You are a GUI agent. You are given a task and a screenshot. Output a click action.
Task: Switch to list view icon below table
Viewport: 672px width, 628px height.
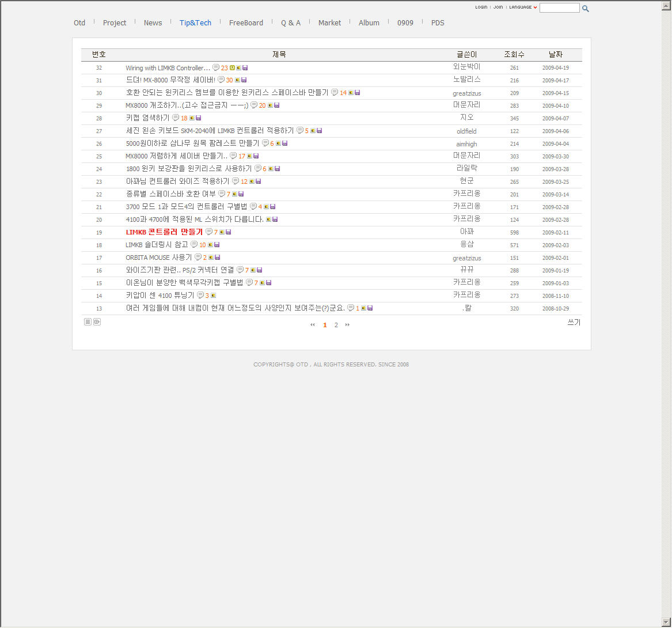[88, 322]
